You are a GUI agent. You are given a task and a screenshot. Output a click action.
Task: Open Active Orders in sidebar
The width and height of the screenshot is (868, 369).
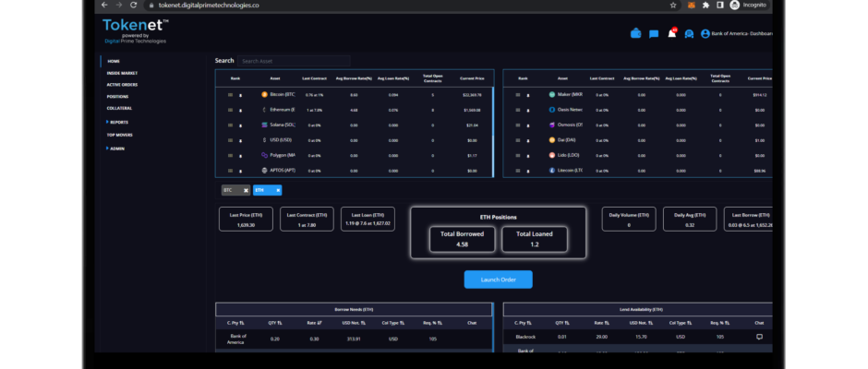pos(122,85)
